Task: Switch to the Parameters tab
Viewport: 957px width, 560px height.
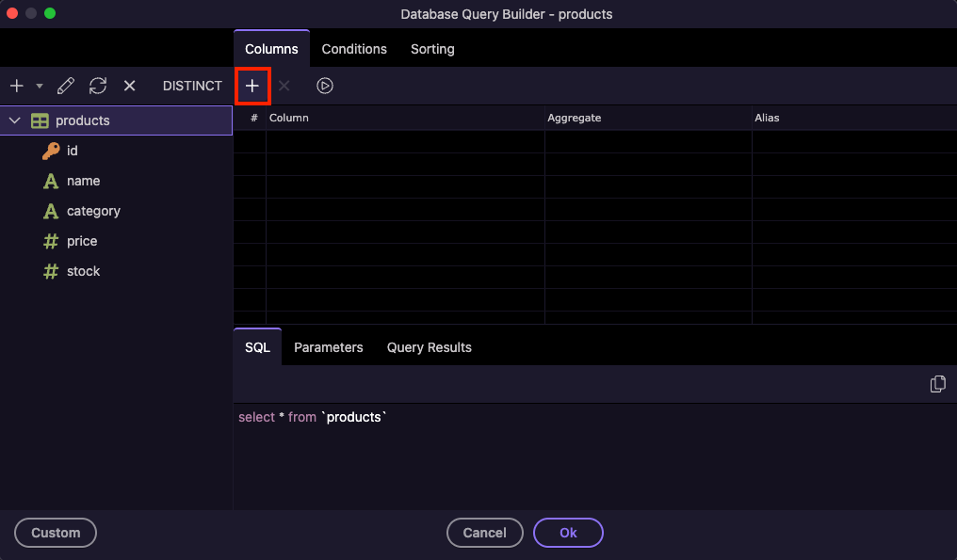Action: click(x=328, y=347)
